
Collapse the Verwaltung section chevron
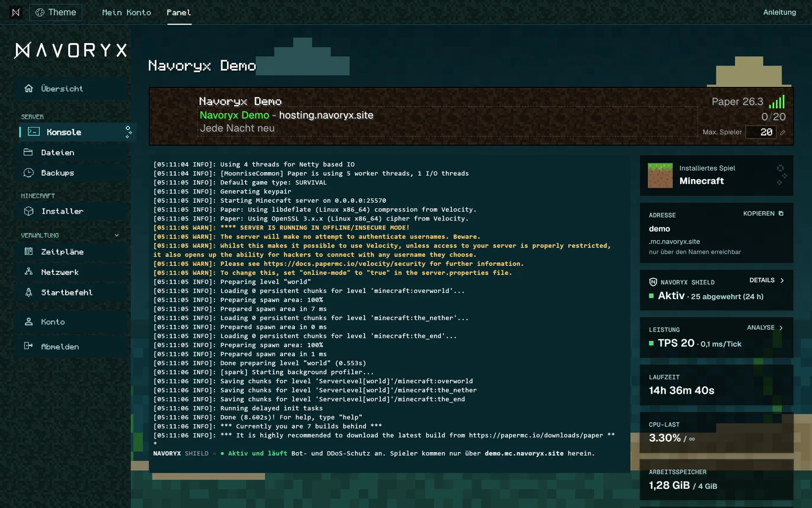[x=117, y=235]
